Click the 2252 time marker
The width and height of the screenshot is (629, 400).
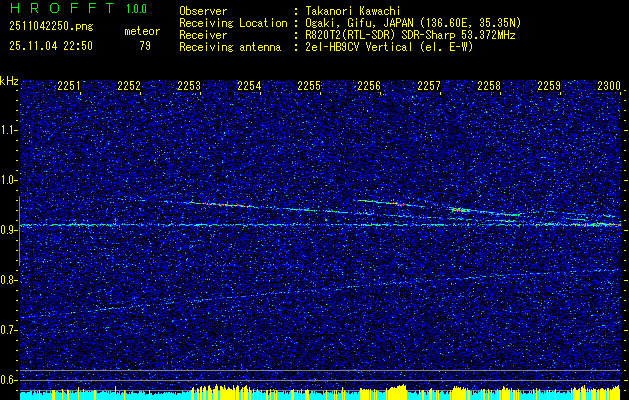click(x=129, y=85)
